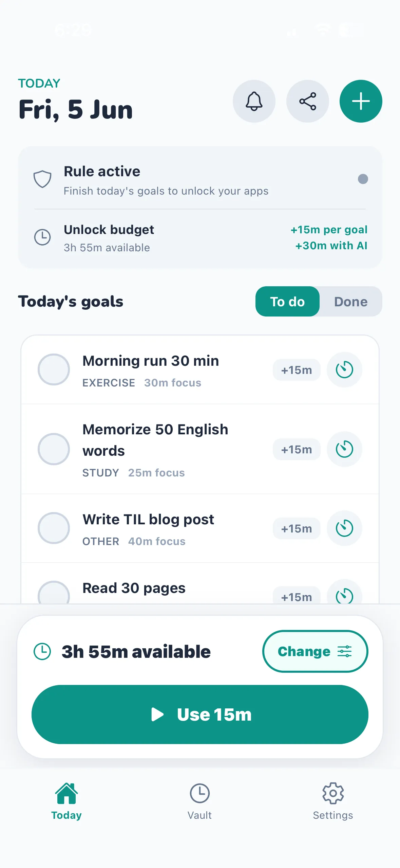Select the To do tab
Screen dimensions: 400x868
[287, 302]
